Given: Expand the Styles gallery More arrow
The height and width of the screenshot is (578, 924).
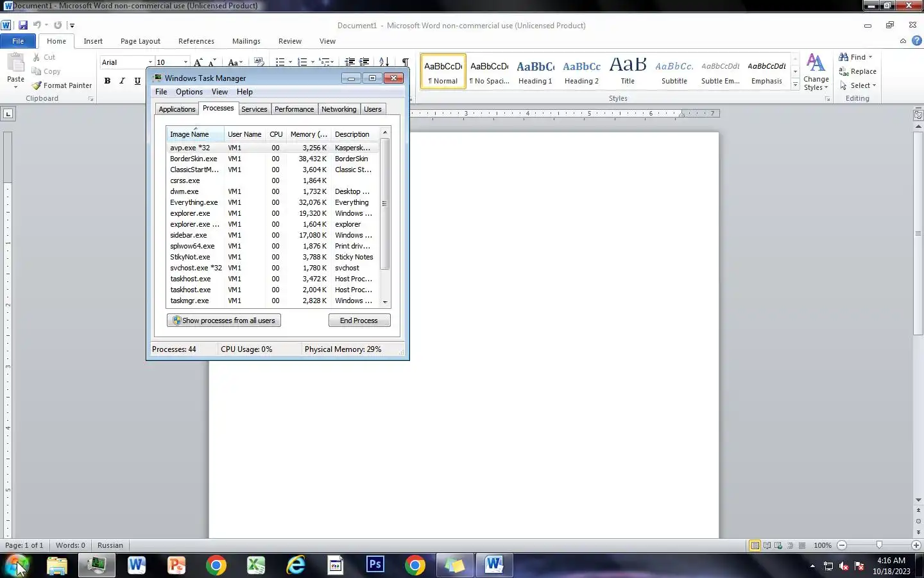Looking at the screenshot, I should click(795, 85).
